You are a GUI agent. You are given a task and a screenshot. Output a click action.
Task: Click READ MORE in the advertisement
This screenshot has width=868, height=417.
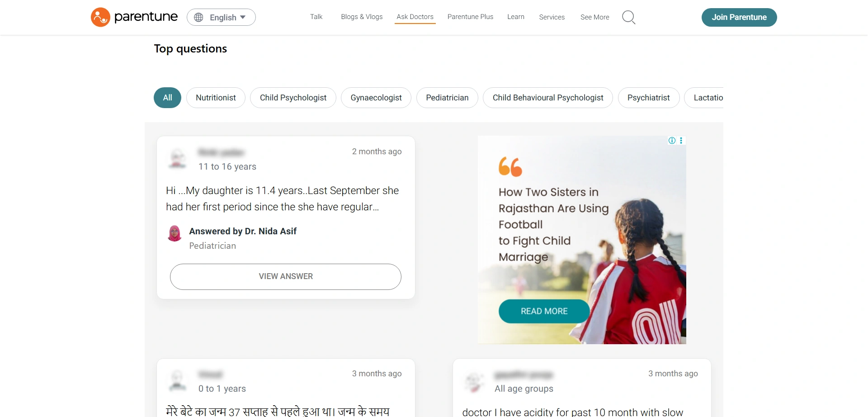pos(544,311)
